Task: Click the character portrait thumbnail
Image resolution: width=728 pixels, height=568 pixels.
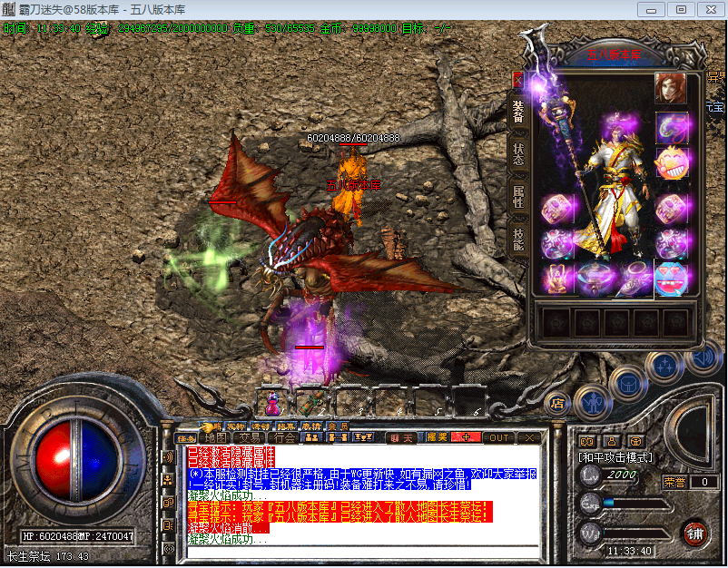Action: click(671, 88)
